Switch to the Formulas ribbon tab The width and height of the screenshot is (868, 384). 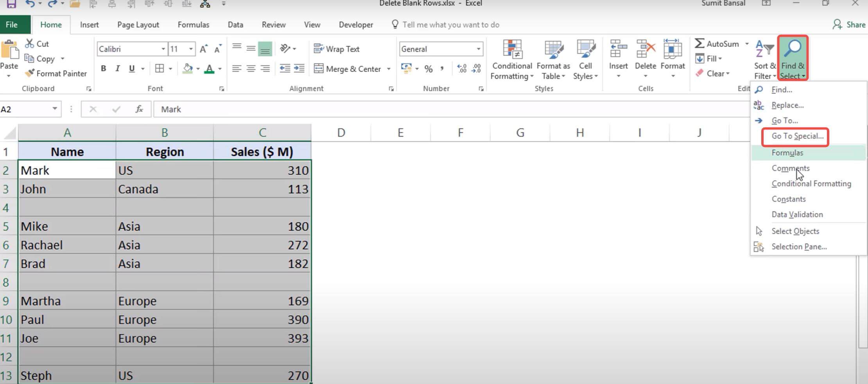point(193,24)
